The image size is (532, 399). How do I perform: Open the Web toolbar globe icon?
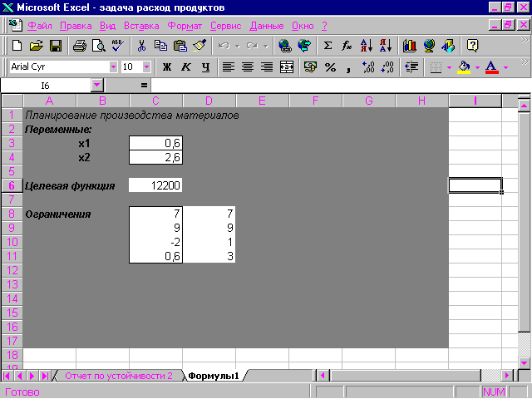(304, 46)
